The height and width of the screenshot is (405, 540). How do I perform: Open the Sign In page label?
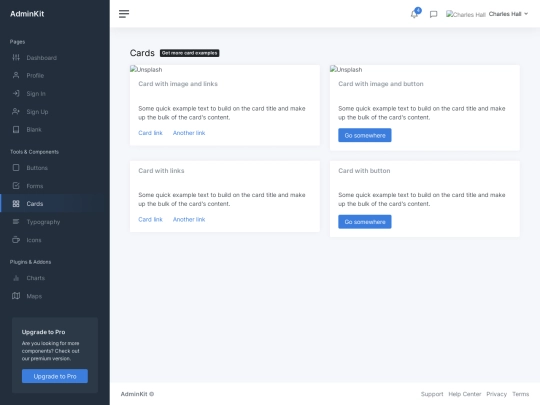(x=36, y=94)
